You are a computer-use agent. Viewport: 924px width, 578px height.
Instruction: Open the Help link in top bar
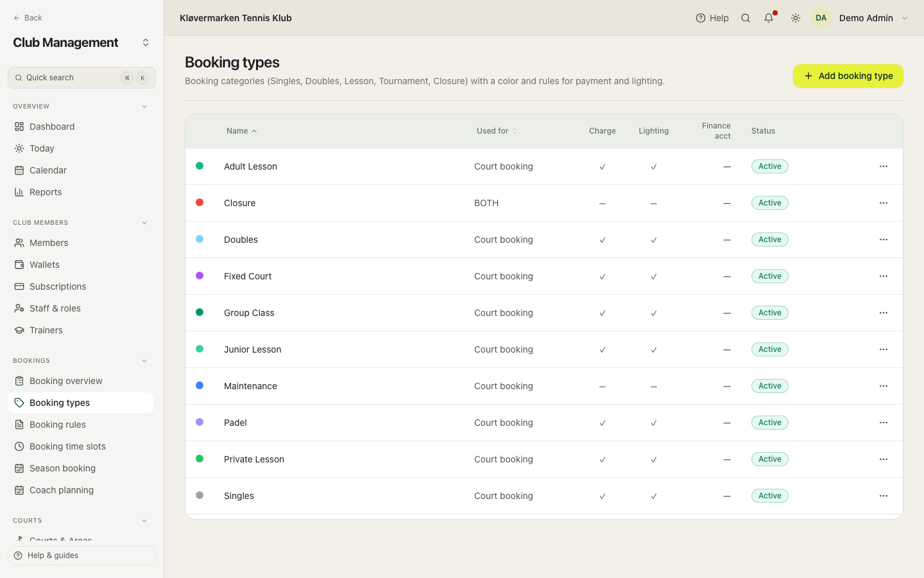click(712, 18)
